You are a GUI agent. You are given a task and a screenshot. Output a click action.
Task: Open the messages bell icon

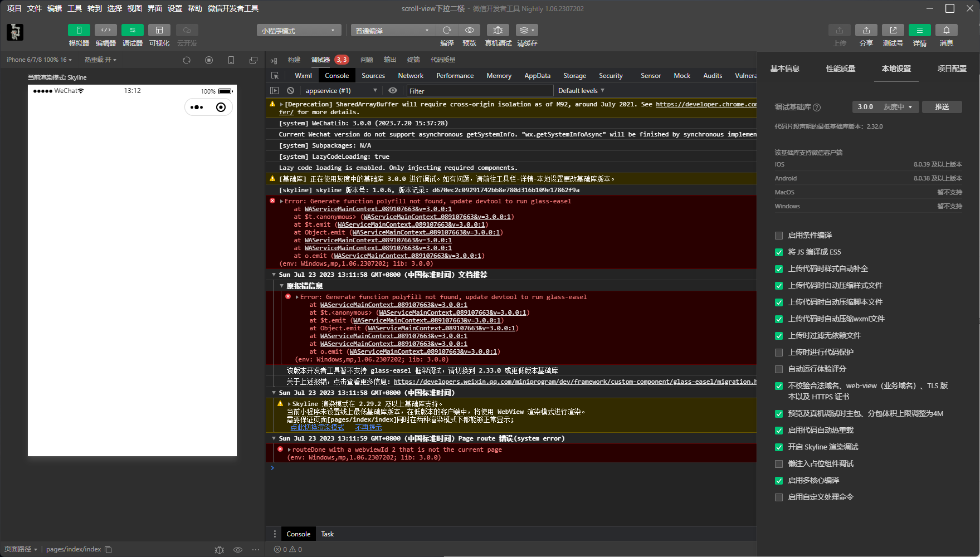point(947,30)
